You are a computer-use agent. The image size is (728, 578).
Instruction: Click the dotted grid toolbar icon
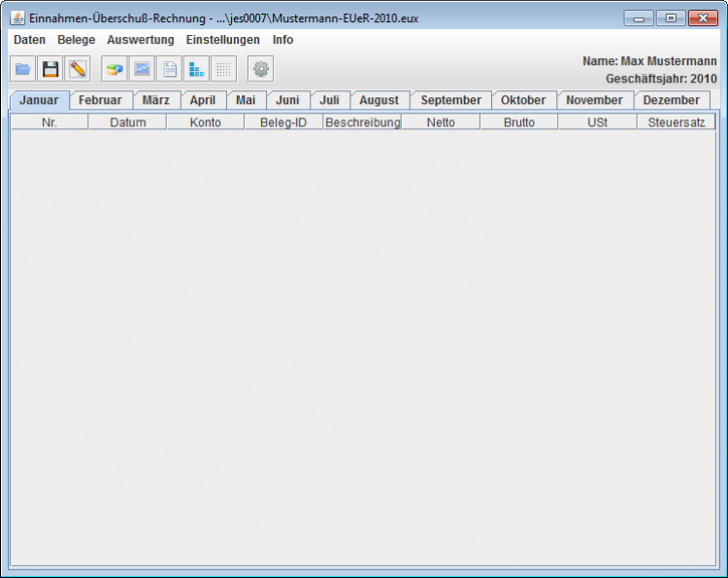[223, 69]
